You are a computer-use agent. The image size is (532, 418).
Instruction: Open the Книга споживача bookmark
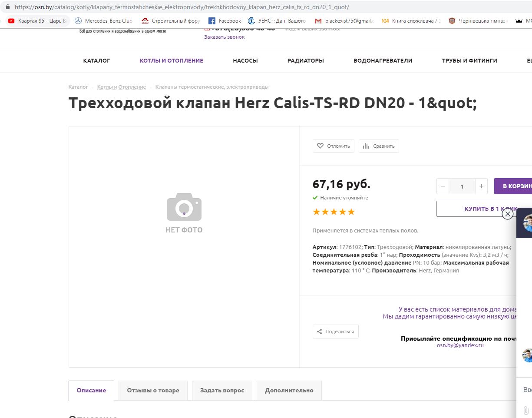pos(411,20)
